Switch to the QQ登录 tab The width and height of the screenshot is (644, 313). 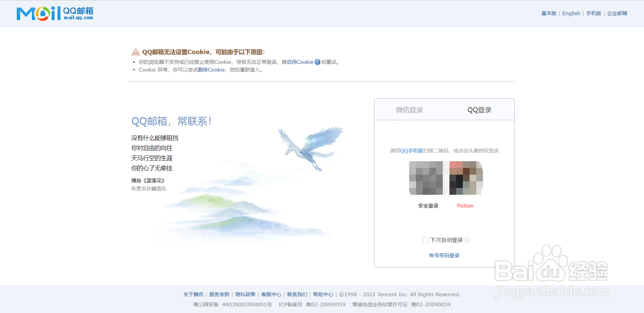click(x=479, y=110)
